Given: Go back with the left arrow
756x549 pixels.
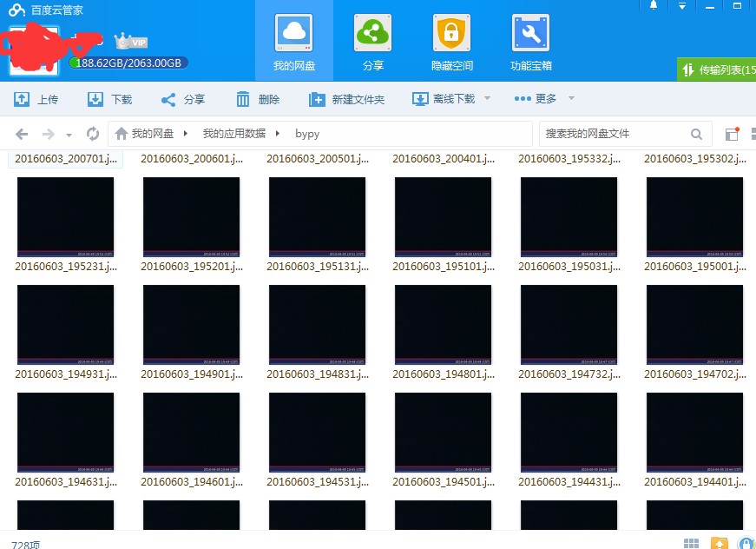Looking at the screenshot, I should 22,134.
